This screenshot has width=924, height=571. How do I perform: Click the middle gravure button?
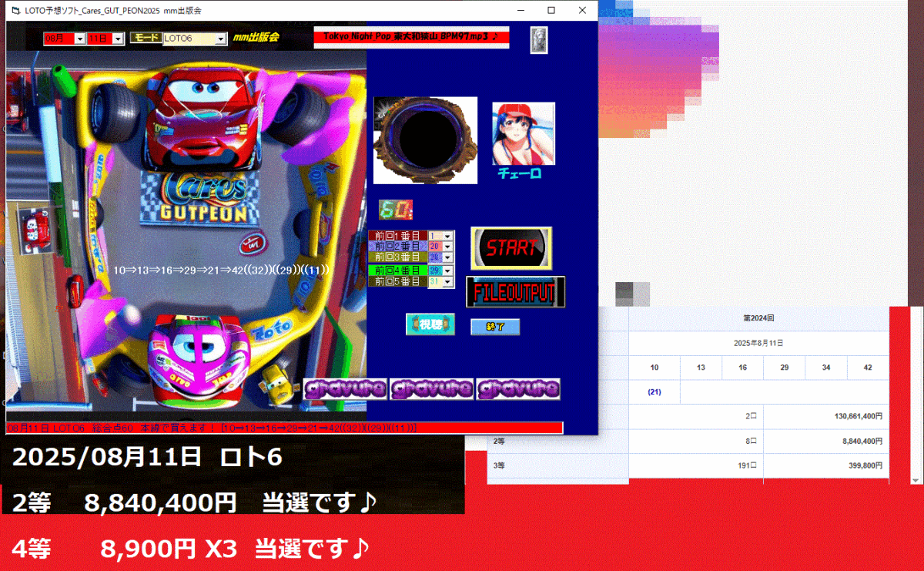[x=431, y=389]
